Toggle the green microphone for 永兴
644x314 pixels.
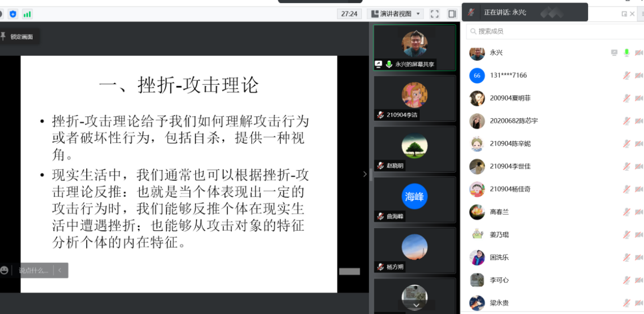click(626, 53)
